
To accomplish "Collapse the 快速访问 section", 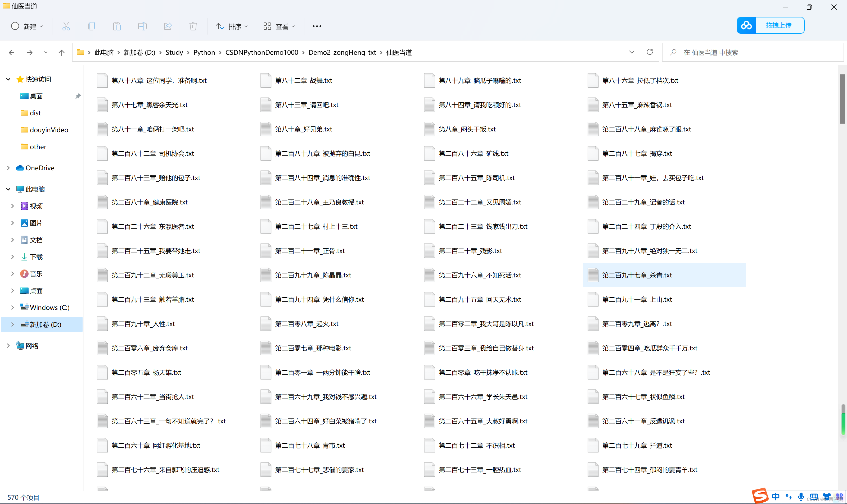I will point(8,79).
